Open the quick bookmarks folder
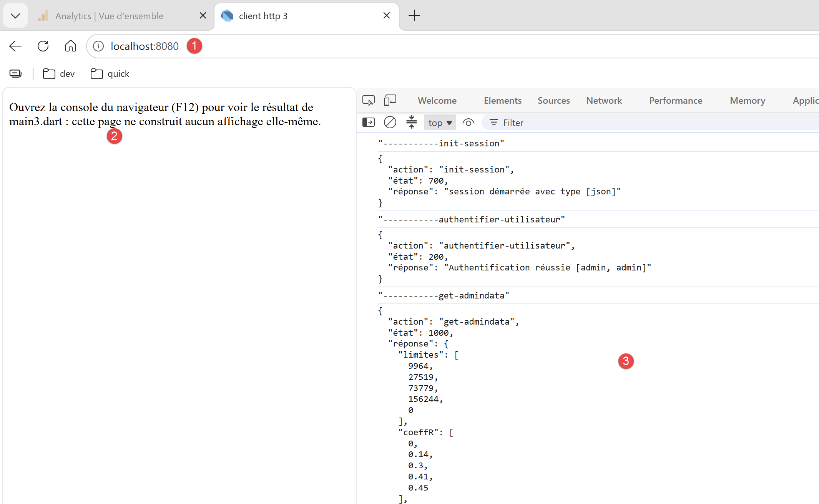 point(110,74)
